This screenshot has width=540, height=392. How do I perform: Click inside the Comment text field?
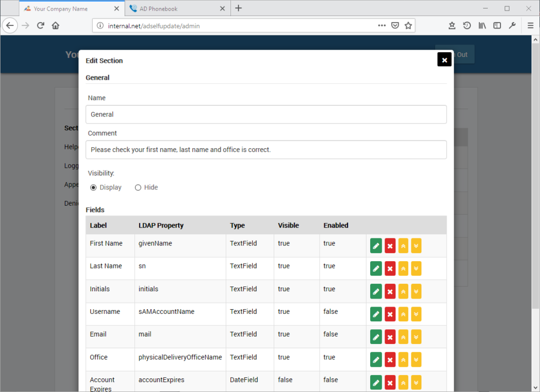pyautogui.click(x=266, y=150)
